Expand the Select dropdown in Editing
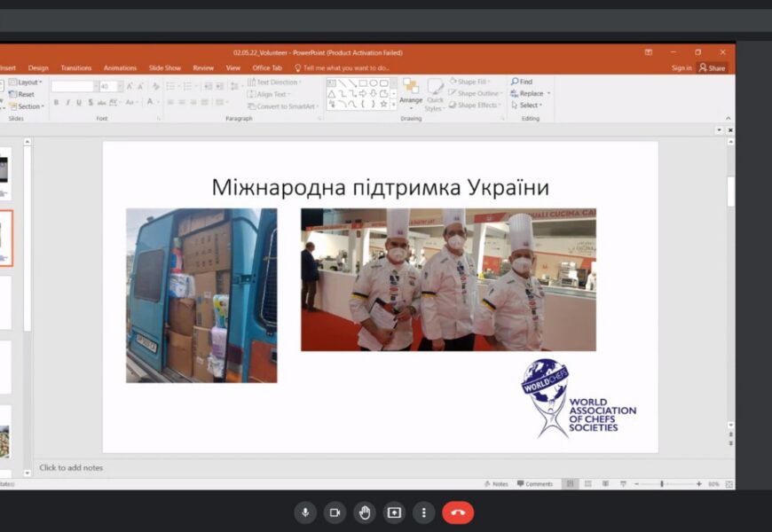Image resolution: width=772 pixels, height=532 pixels. coord(529,106)
